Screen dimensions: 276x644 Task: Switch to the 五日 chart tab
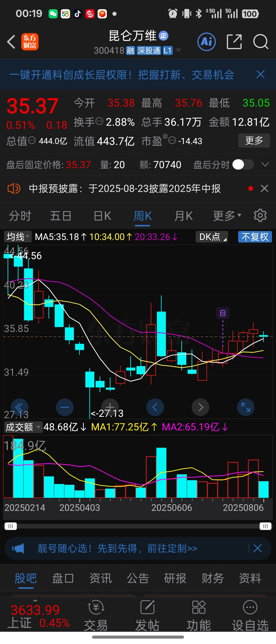(61, 216)
